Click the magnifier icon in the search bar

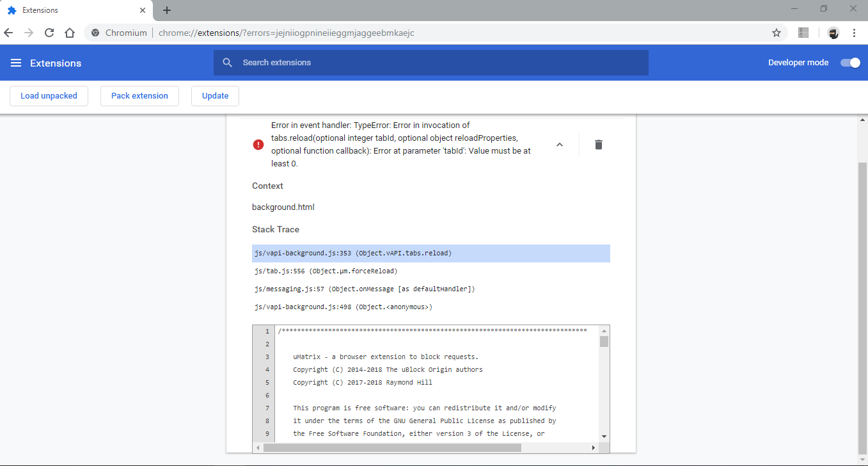click(x=227, y=63)
